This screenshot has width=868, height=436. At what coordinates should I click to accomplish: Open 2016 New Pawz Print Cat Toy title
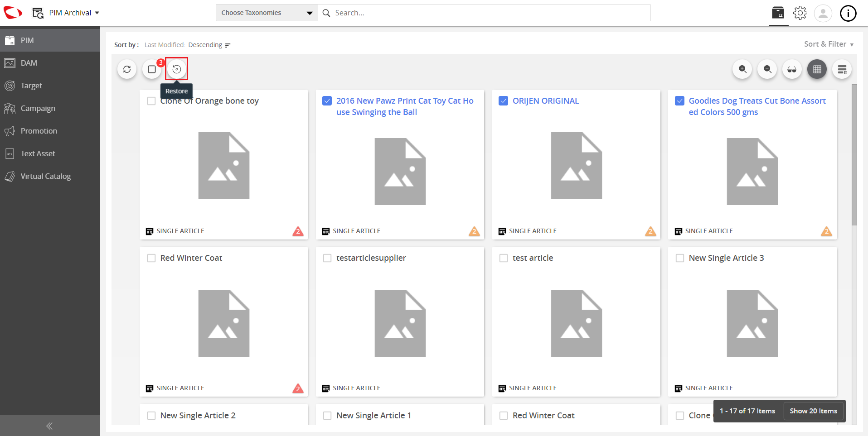point(405,106)
